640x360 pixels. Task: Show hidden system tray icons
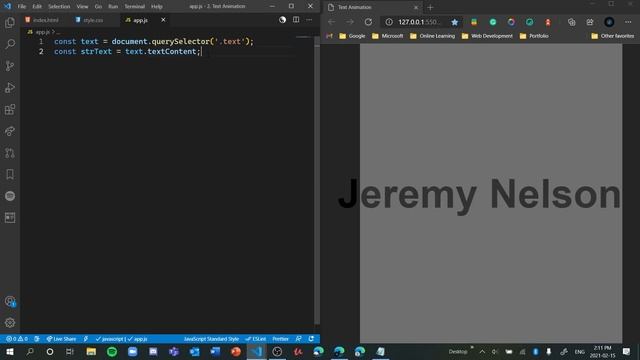coord(482,351)
